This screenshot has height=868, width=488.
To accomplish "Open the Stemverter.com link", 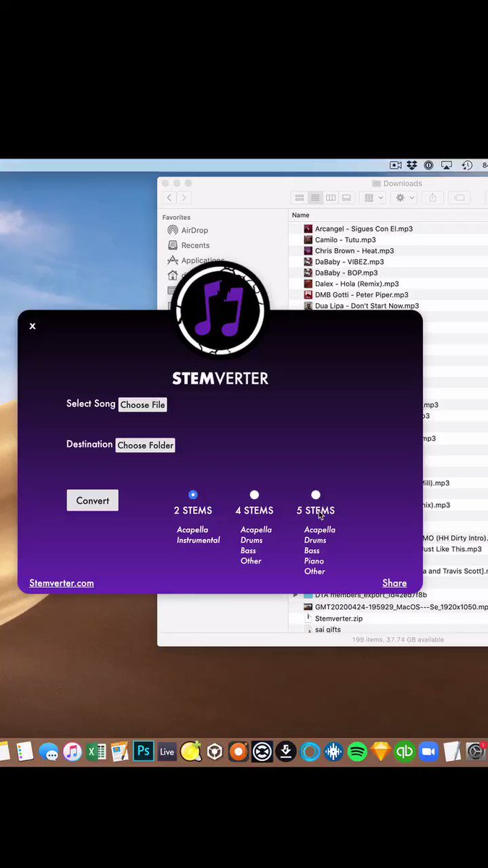I will 61,583.
